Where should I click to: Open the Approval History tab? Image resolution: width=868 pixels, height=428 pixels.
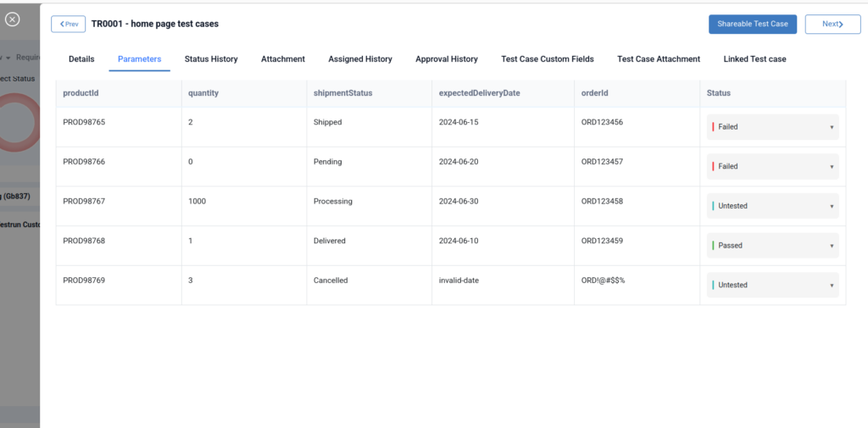tap(447, 59)
